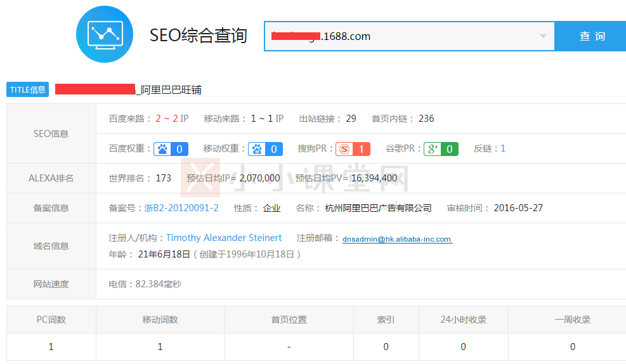This screenshot has width=626, height=364.
Task: Click the 预估日均PV value 16,394,400
Action: 374,178
